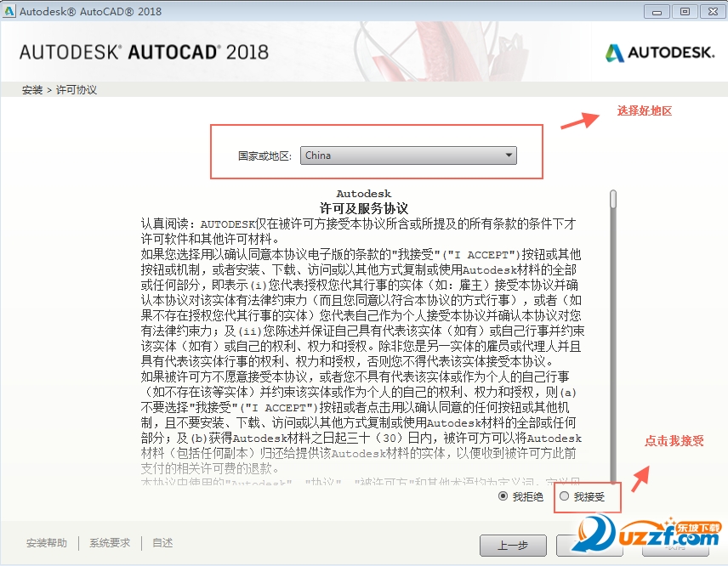728x566 pixels.
Task: Select the 我接受 radio button
Action: pos(565,496)
